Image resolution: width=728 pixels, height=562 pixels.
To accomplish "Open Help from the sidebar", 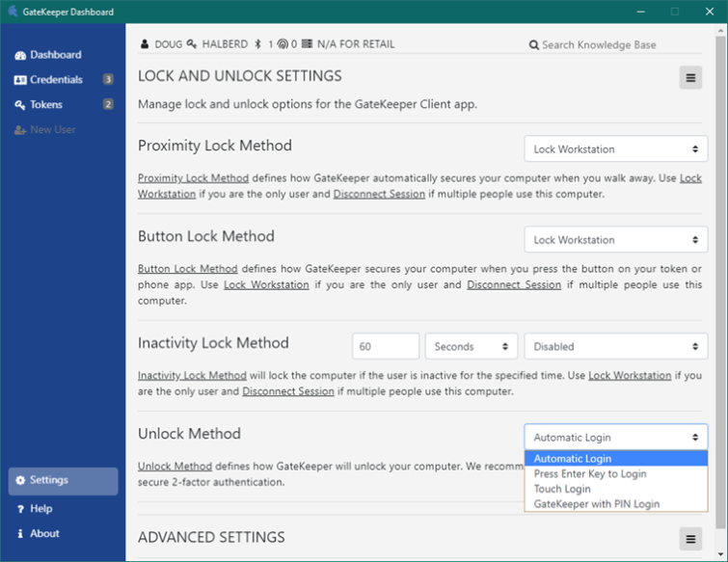I will tap(35, 509).
